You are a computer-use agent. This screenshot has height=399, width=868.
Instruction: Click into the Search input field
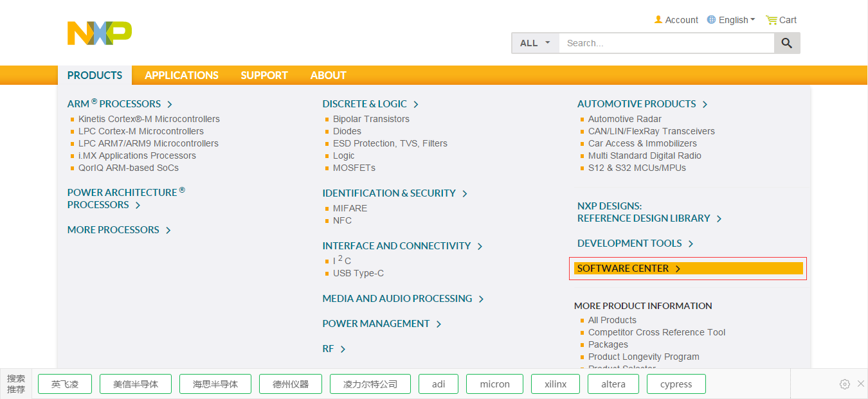coord(666,43)
